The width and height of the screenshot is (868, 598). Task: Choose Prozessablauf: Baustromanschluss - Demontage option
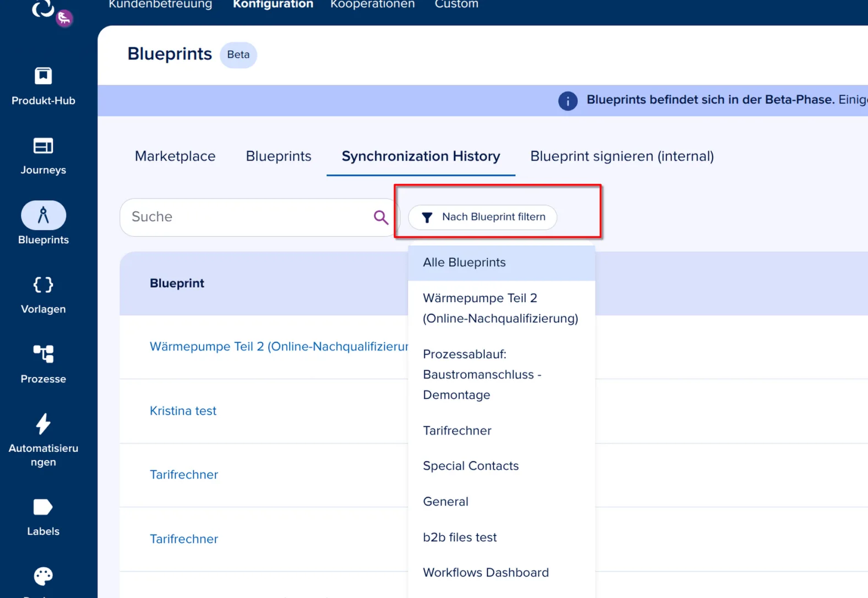[501, 375]
